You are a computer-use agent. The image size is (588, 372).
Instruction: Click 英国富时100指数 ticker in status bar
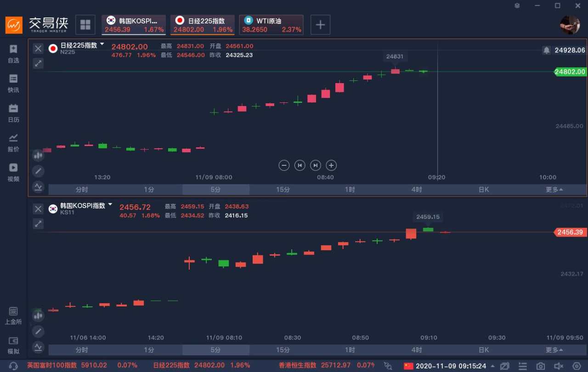pos(82,366)
